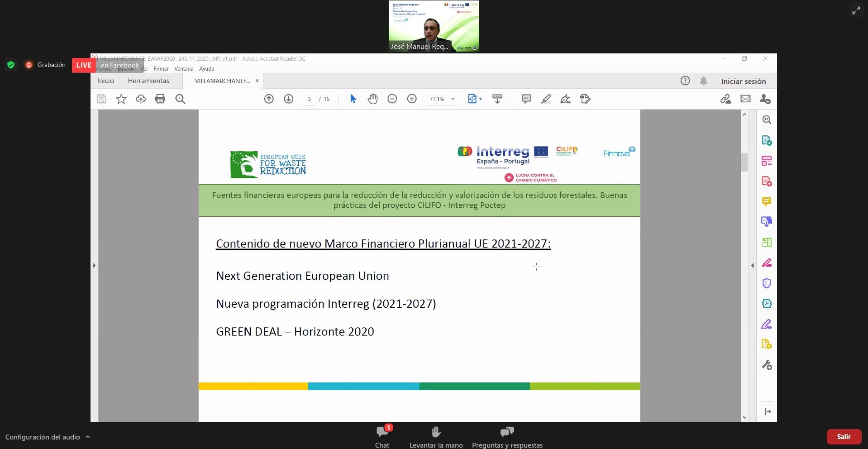Toggle full screen in Zoom window

point(856,10)
